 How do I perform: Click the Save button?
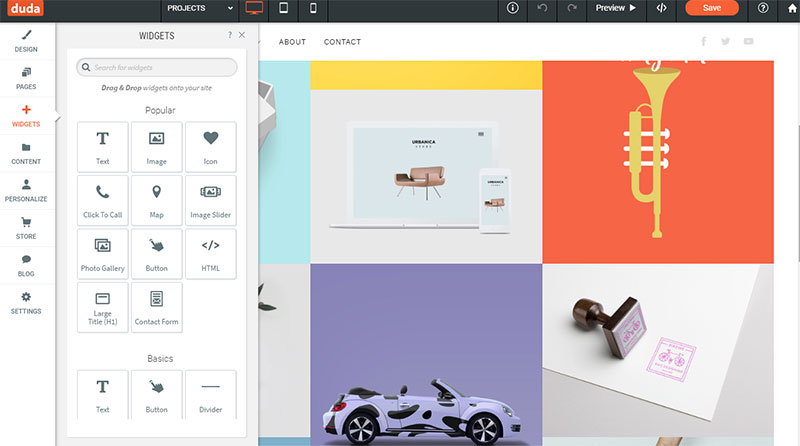coord(712,8)
